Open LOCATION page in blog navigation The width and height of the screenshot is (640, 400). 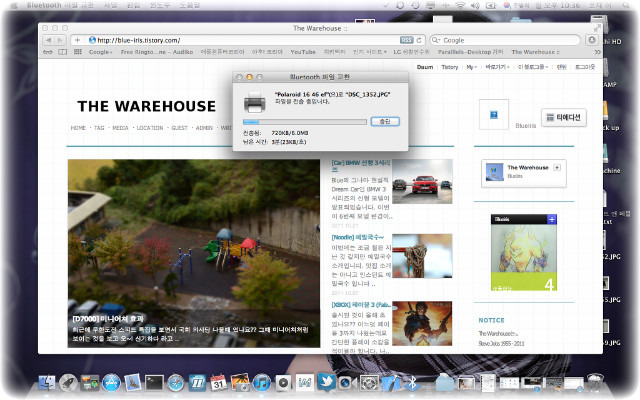(x=150, y=128)
